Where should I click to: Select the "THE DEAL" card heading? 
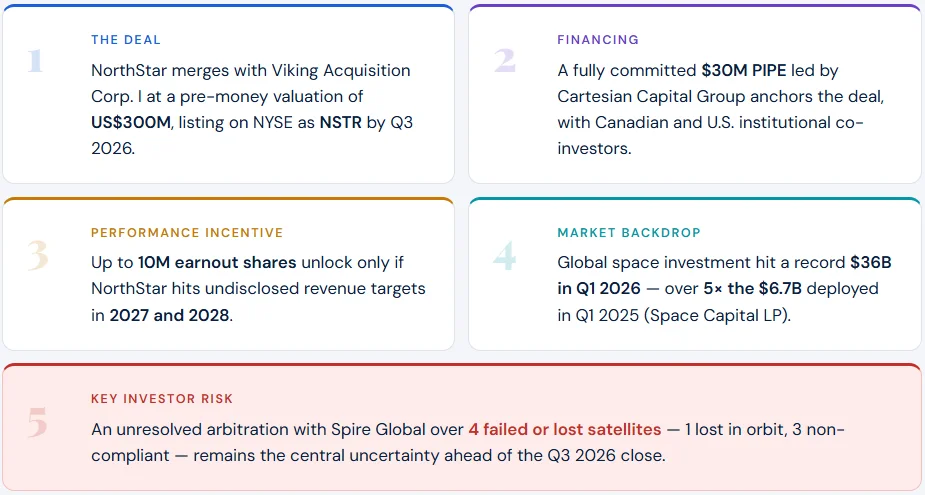pos(126,40)
